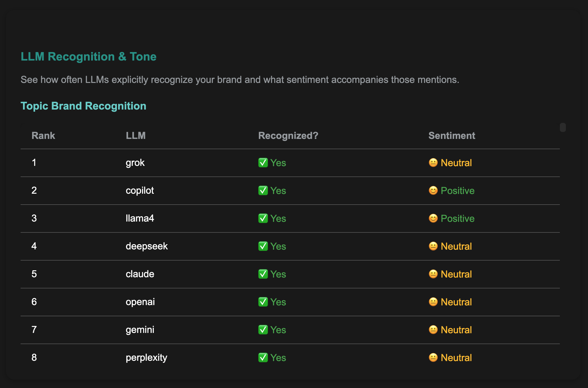Click the green checkmark icon on grok's row
The image size is (588, 388).
tap(263, 163)
